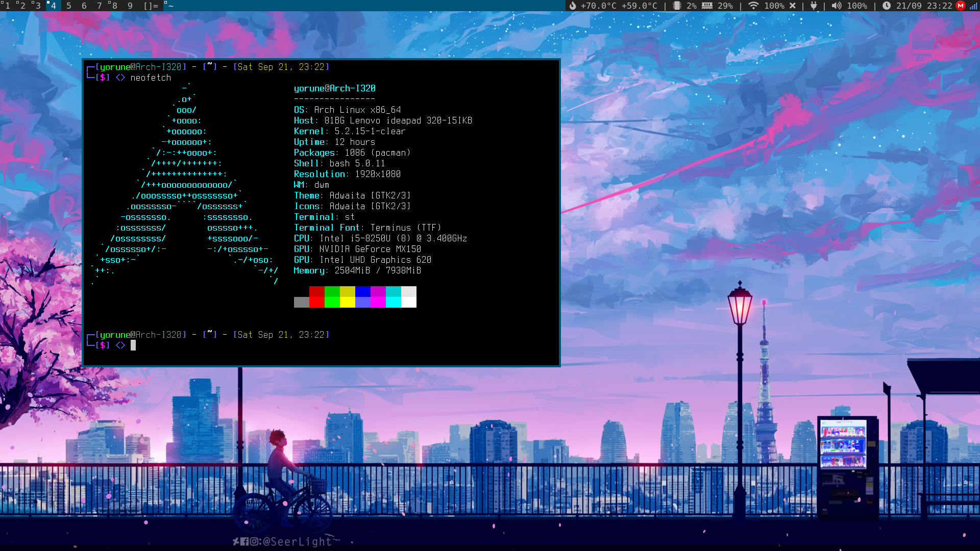
Task: Click the power plug charging icon
Action: pyautogui.click(x=814, y=6)
